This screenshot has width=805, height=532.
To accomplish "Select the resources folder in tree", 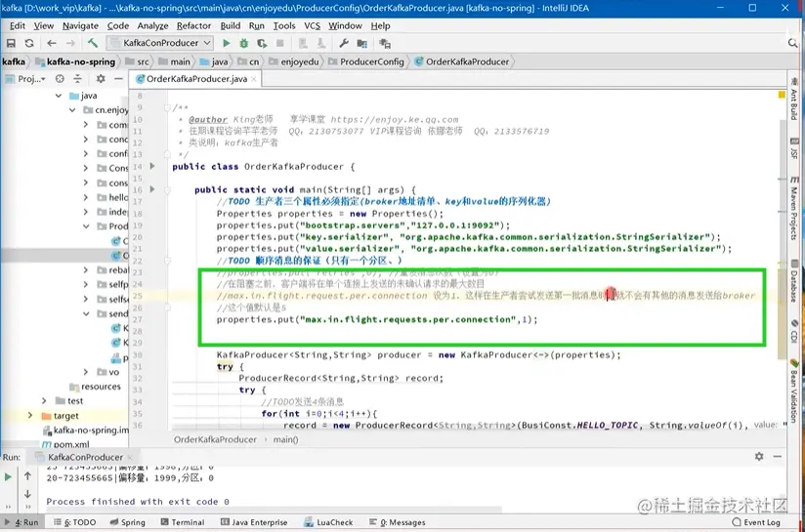I will tap(96, 387).
